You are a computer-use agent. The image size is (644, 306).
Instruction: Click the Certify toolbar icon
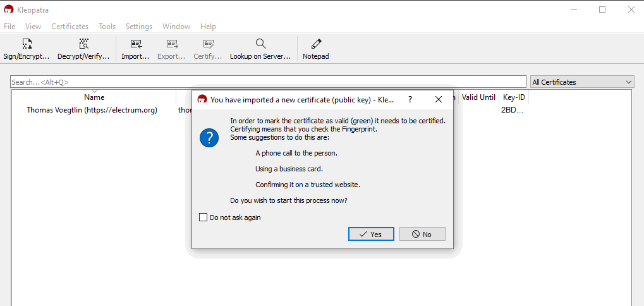point(207,44)
